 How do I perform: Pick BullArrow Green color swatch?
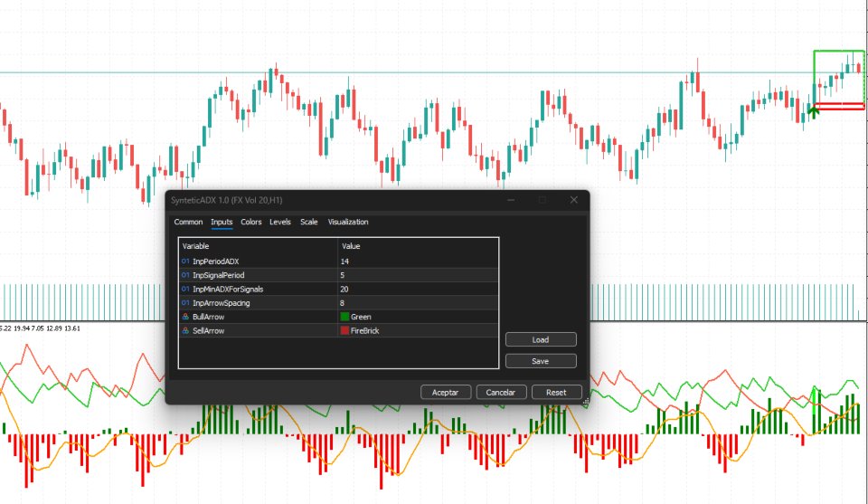(x=344, y=317)
